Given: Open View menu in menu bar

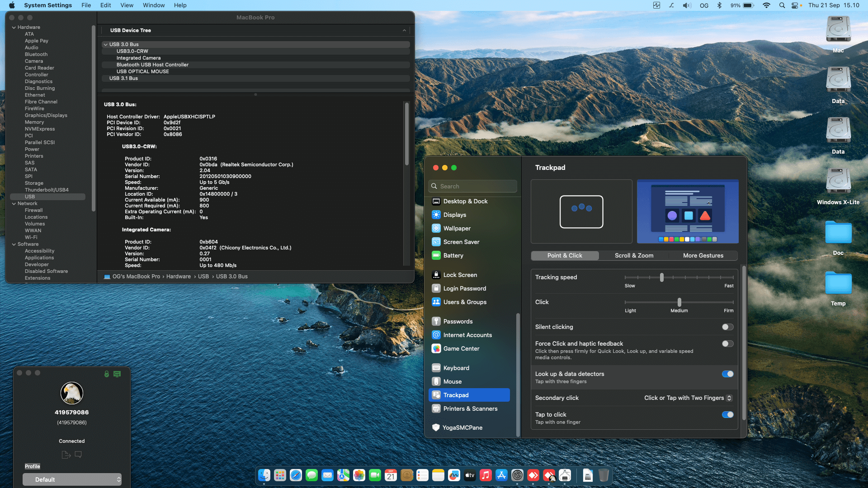Looking at the screenshot, I should [x=127, y=5].
